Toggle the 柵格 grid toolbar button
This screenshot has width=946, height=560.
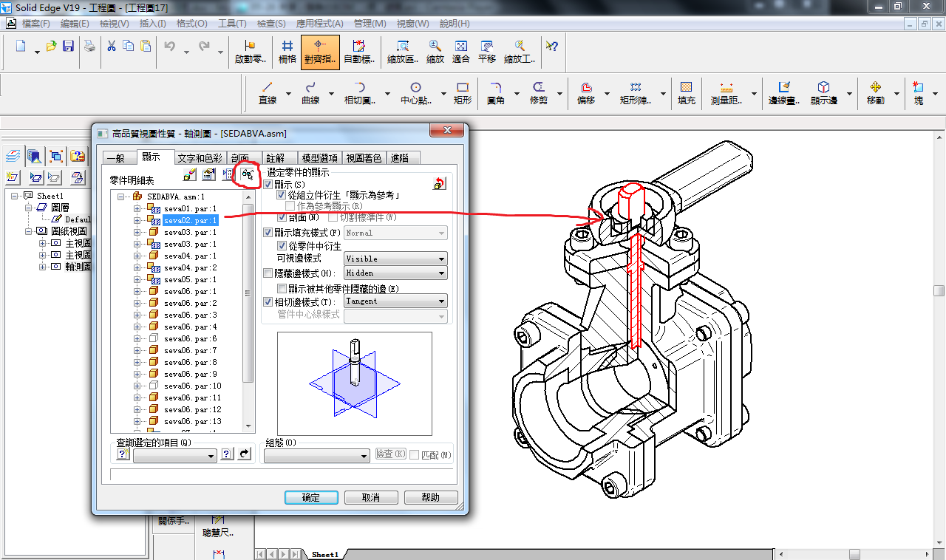click(x=287, y=52)
